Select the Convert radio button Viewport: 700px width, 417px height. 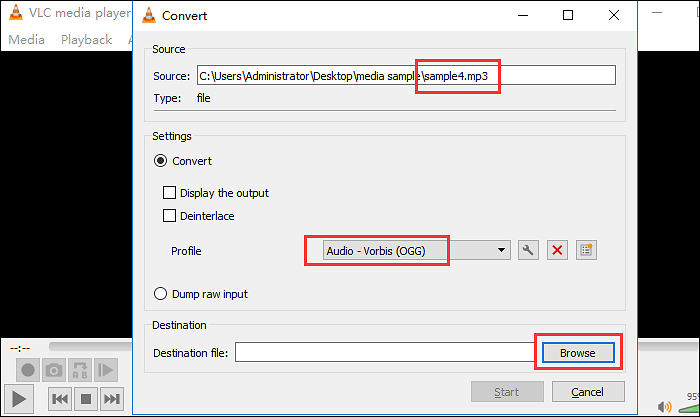coord(160,161)
